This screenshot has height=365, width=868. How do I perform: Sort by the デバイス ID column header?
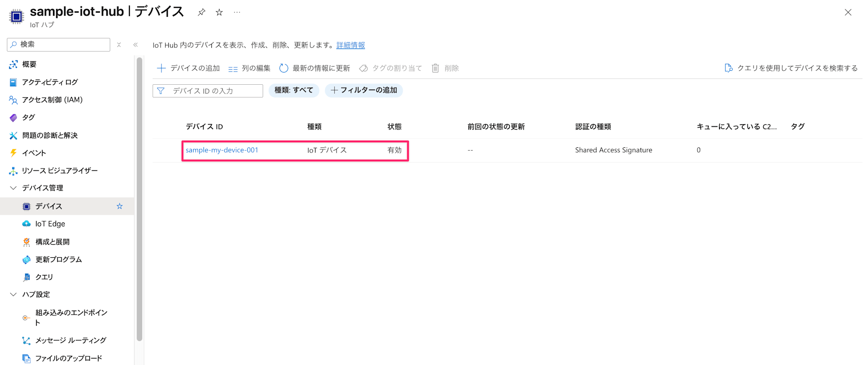click(204, 126)
